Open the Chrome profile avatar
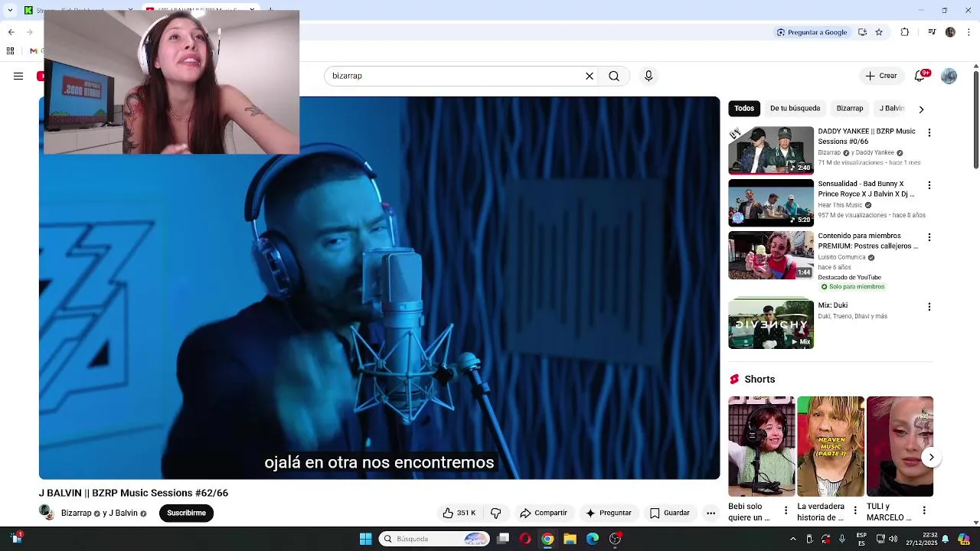 pyautogui.click(x=950, y=32)
